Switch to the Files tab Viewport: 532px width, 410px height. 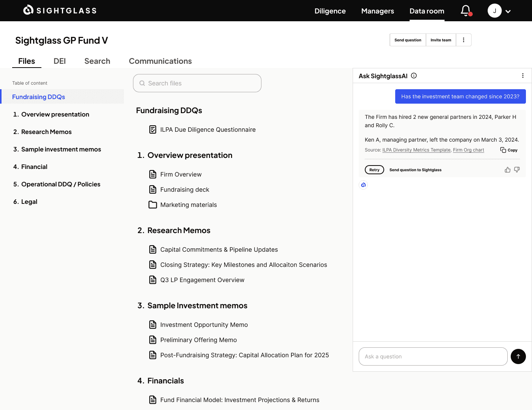[27, 61]
